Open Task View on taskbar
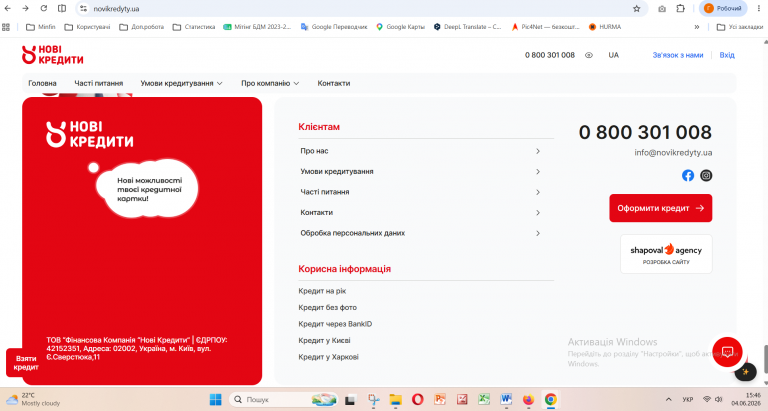 tap(350, 399)
